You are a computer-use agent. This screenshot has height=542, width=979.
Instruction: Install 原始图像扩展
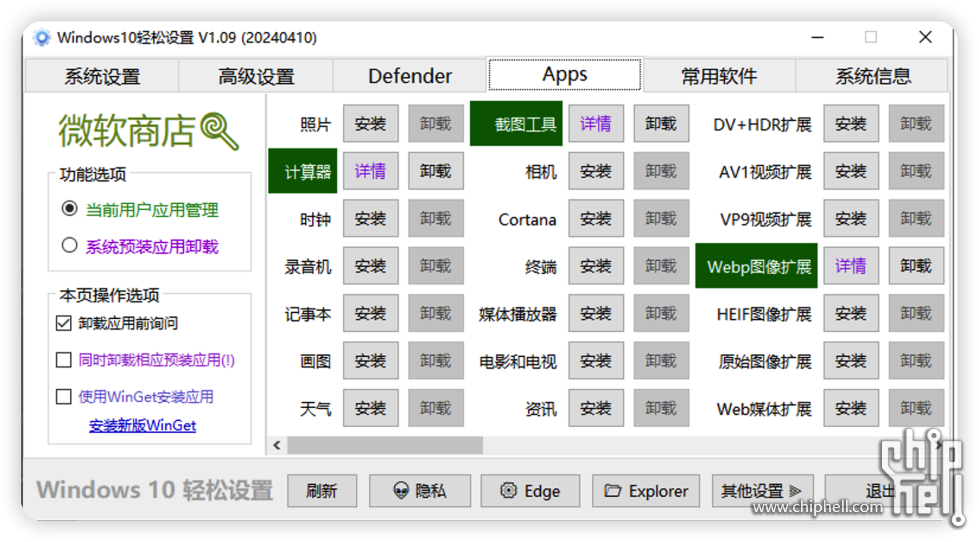tap(851, 361)
